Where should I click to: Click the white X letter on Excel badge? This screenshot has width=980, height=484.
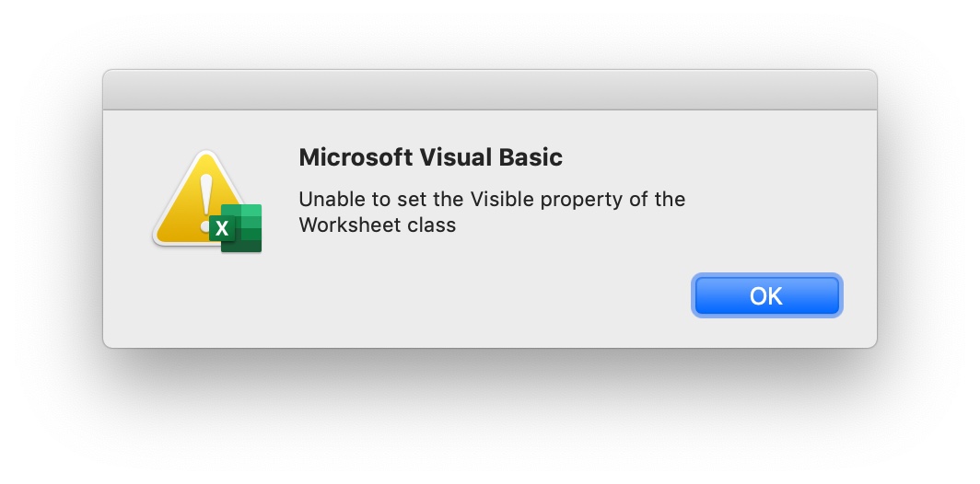point(221,228)
